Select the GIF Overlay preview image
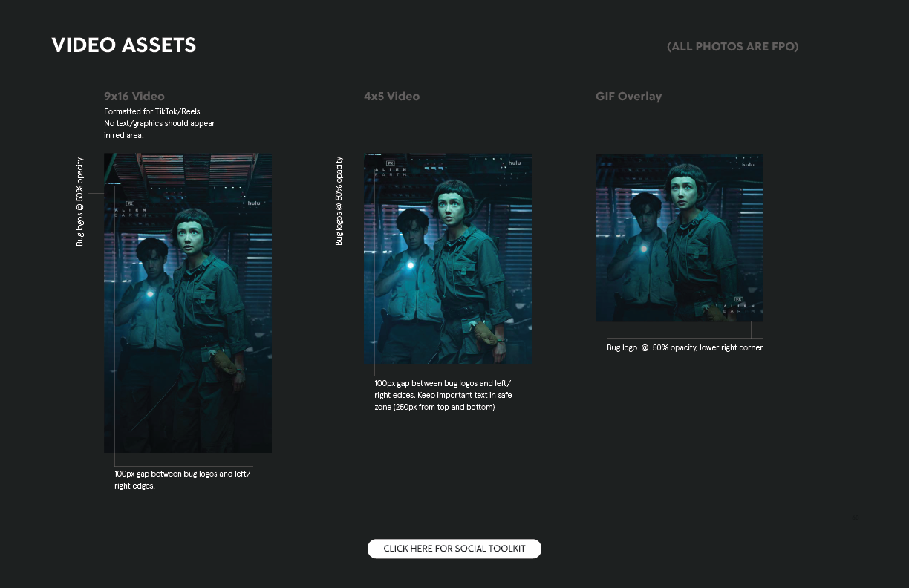The image size is (909, 588). [680, 238]
